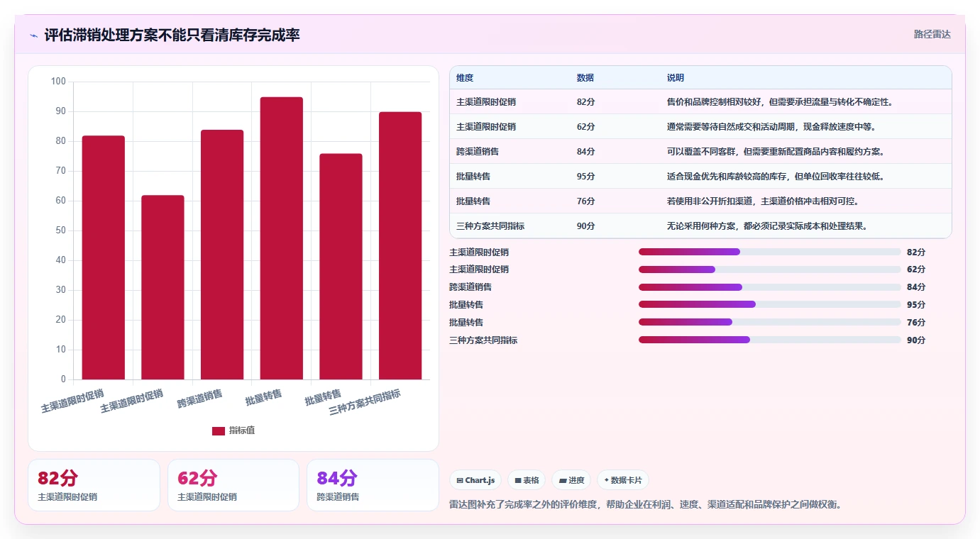Click the 95分 value at the progress bar's end
Viewport: 980px width, 539px height.
click(916, 305)
